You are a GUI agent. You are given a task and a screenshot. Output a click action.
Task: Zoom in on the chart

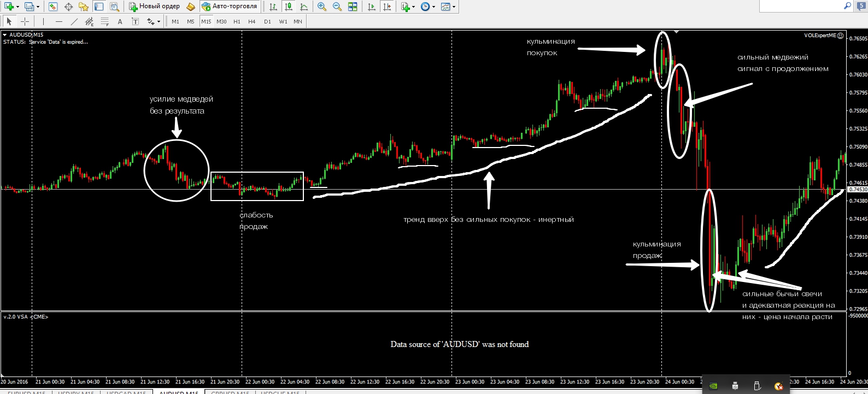click(x=322, y=7)
